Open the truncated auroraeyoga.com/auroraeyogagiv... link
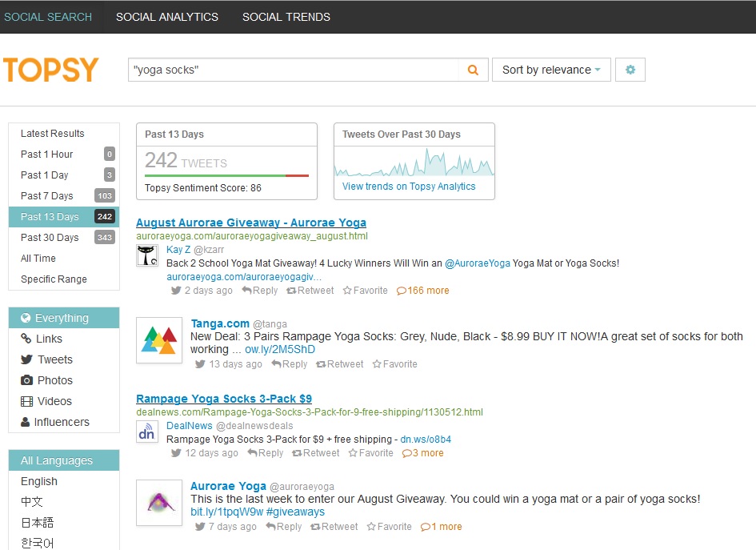The width and height of the screenshot is (756, 550). point(244,277)
